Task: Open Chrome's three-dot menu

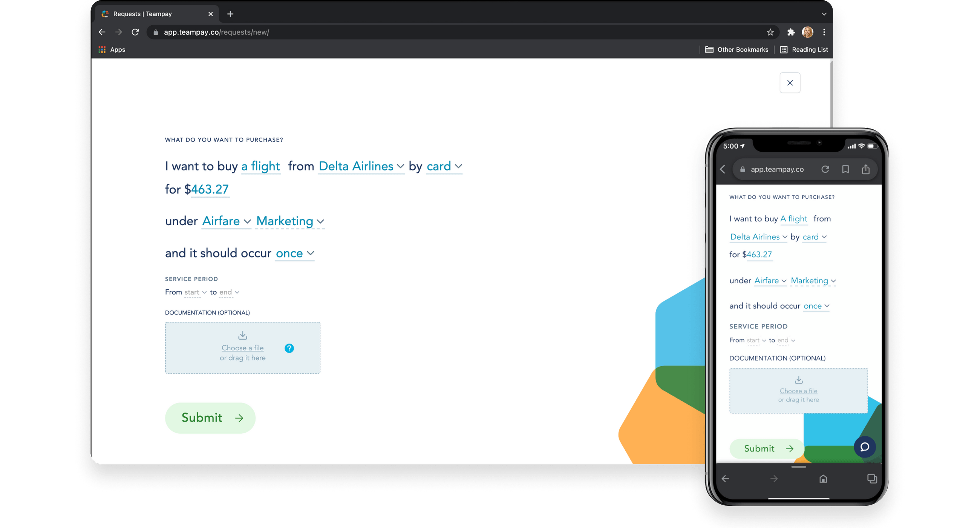Action: click(x=824, y=32)
